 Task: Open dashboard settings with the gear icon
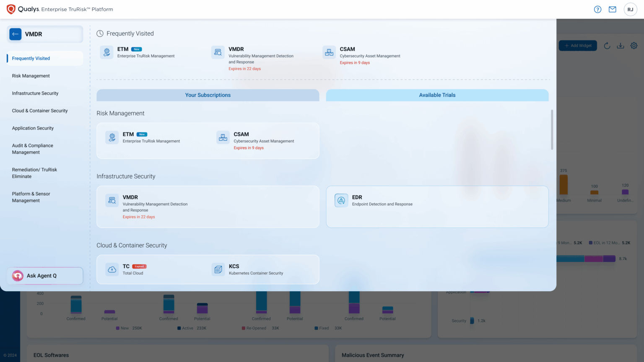634,46
